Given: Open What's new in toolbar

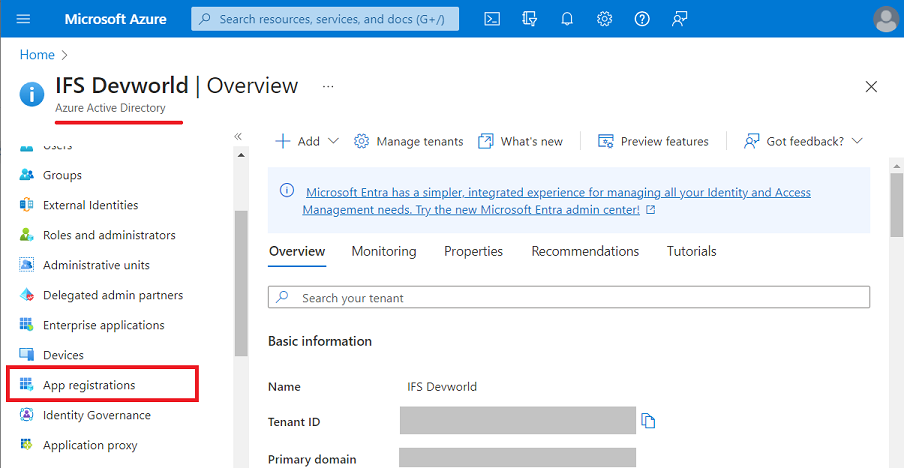Looking at the screenshot, I should click(520, 141).
